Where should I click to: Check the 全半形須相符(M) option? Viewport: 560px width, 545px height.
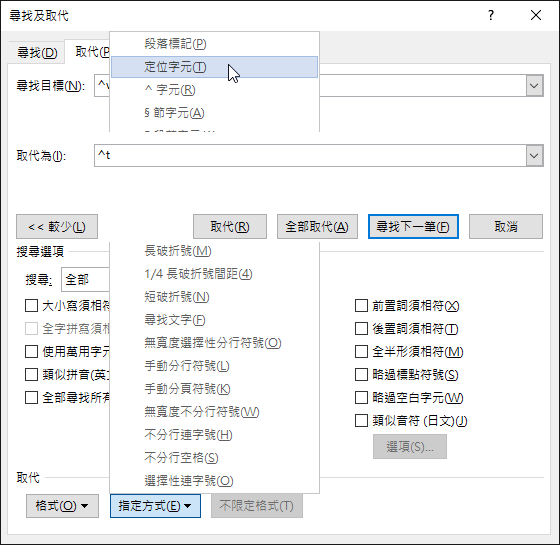coord(361,352)
